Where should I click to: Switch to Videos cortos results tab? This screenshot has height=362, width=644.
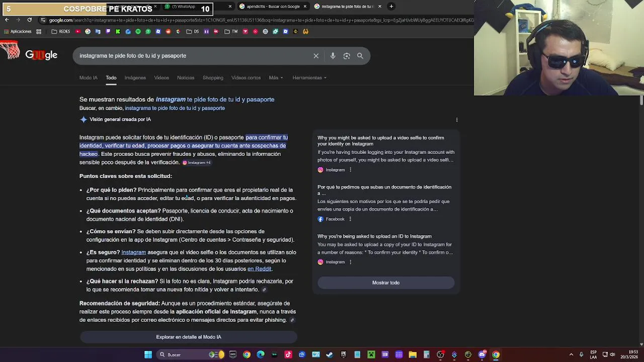[246, 78]
